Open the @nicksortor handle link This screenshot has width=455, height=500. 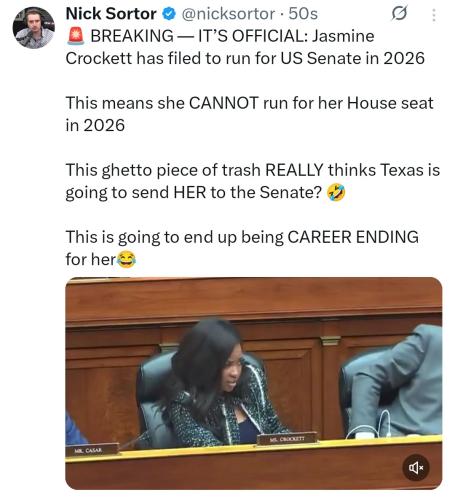pyautogui.click(x=228, y=14)
